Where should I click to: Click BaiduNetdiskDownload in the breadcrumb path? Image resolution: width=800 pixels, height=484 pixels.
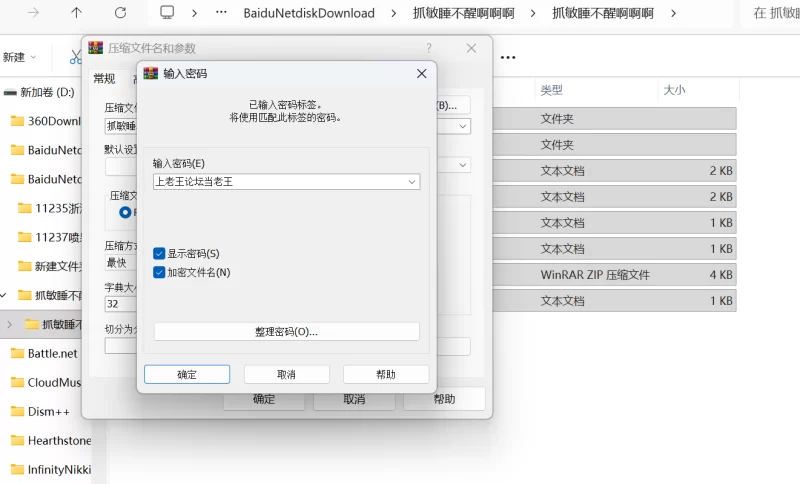coord(309,13)
